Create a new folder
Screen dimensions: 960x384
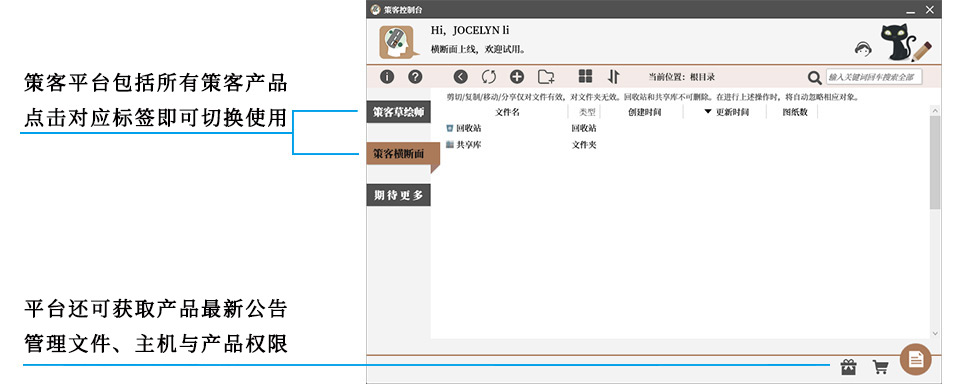click(546, 77)
